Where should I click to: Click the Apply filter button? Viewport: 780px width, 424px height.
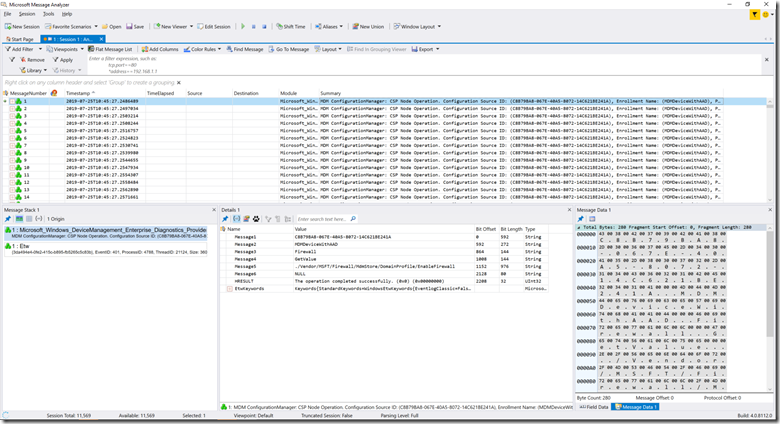click(x=64, y=60)
